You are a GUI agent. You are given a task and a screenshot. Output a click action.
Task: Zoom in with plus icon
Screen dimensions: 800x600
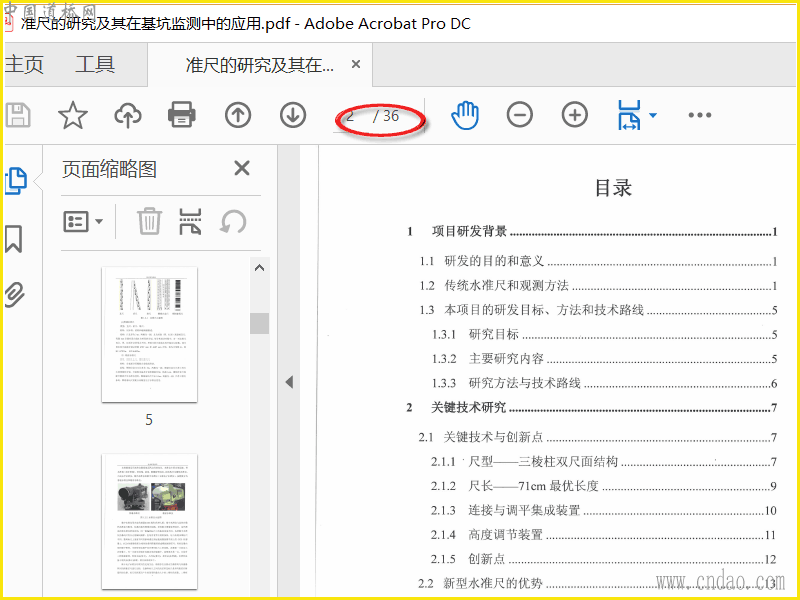point(575,115)
